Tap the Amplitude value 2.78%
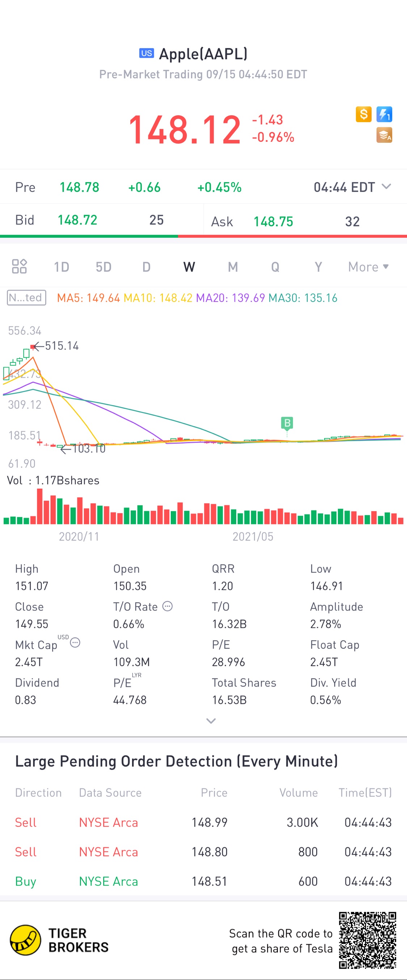Image resolution: width=407 pixels, height=980 pixels. click(x=326, y=624)
